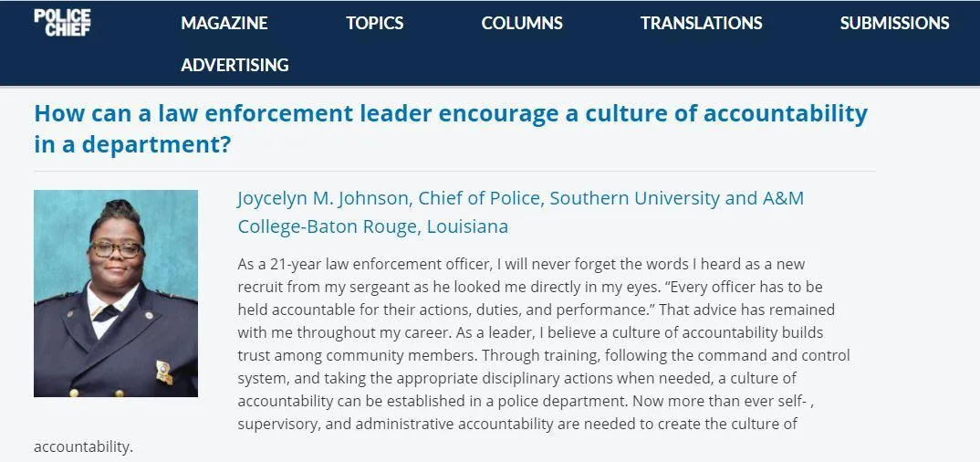Open the chief's portrait photo
The image size is (980, 462).
116,293
